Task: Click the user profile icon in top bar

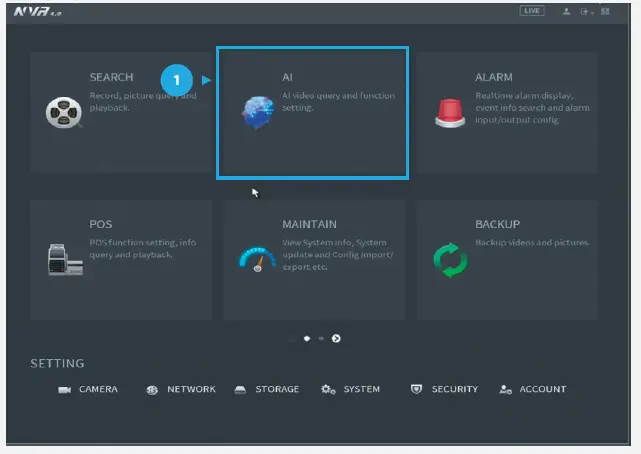Action: 566,11
